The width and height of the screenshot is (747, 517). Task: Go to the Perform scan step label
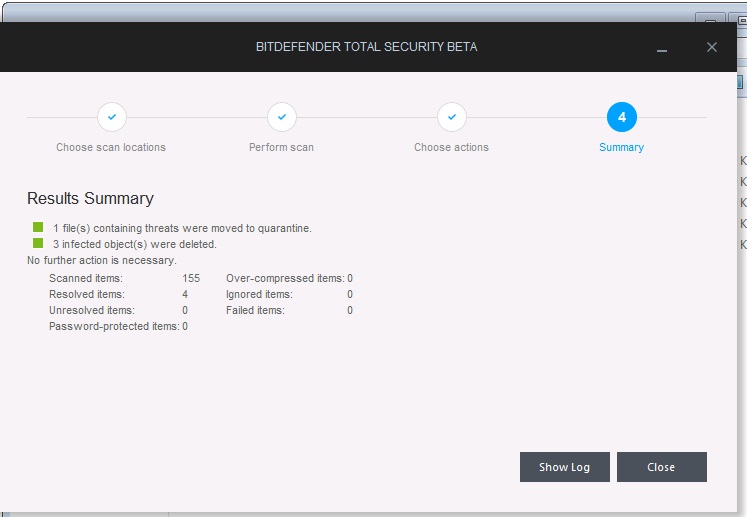pyautogui.click(x=281, y=147)
